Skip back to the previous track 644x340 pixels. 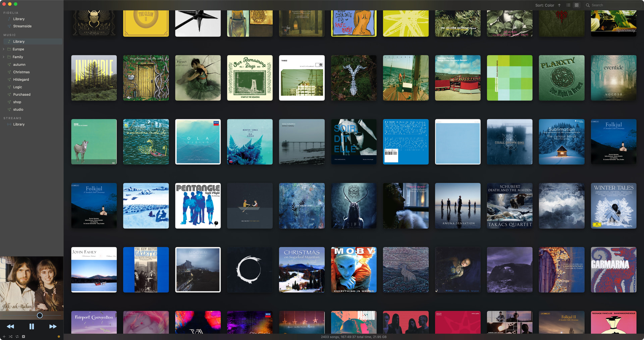[10, 326]
